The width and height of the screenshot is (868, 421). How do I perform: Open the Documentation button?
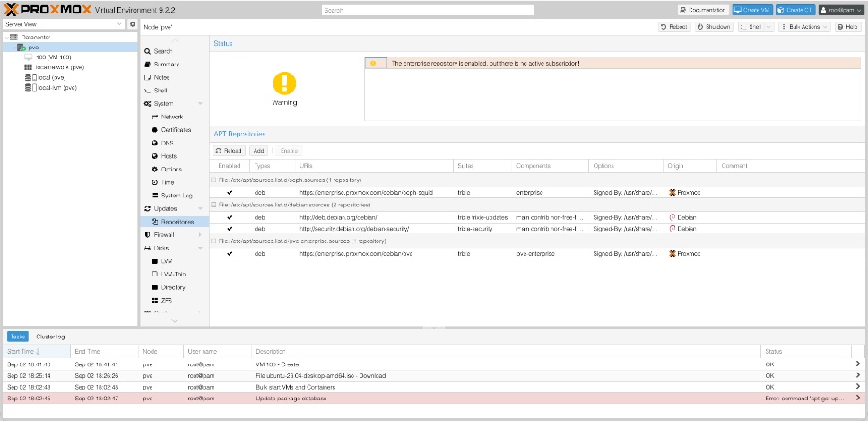[x=703, y=10]
